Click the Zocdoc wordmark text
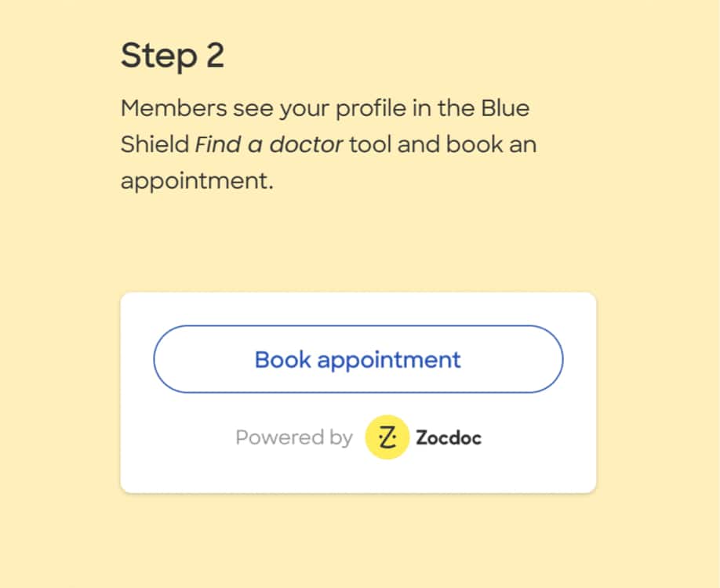Image resolution: width=720 pixels, height=588 pixels. click(x=448, y=437)
